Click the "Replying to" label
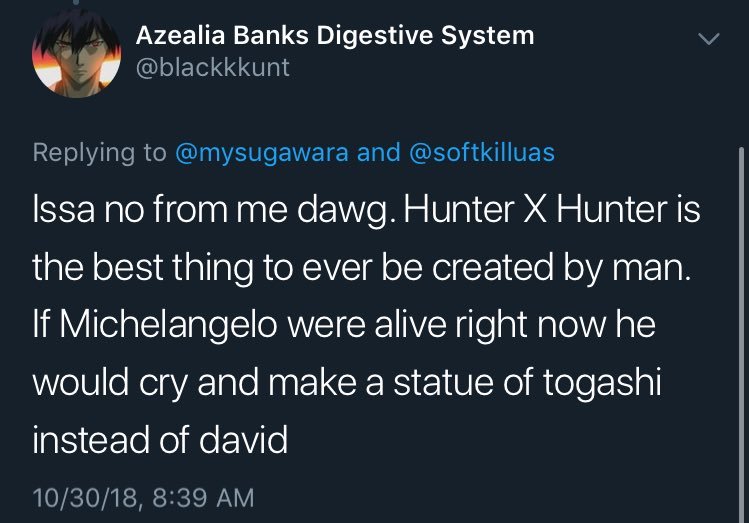The width and height of the screenshot is (749, 523). coord(100,153)
